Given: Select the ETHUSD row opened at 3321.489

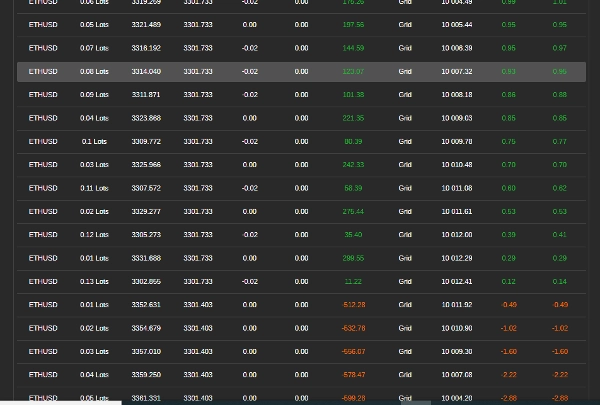Looking at the screenshot, I should 145,24.
